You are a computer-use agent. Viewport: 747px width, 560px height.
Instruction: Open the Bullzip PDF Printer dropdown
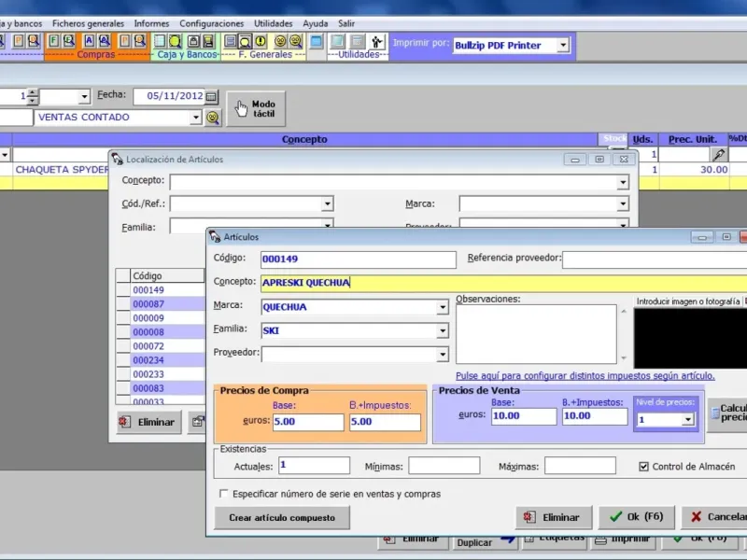click(x=563, y=45)
